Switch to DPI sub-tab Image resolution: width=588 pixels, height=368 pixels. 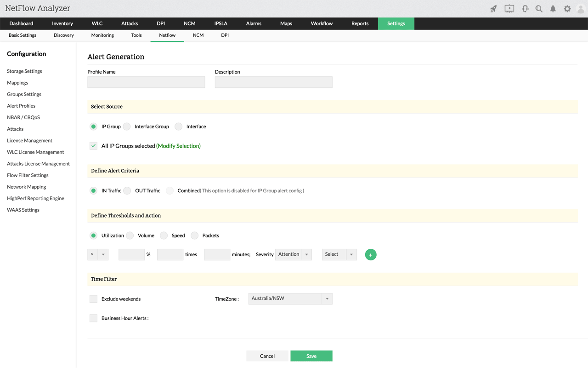tap(225, 35)
